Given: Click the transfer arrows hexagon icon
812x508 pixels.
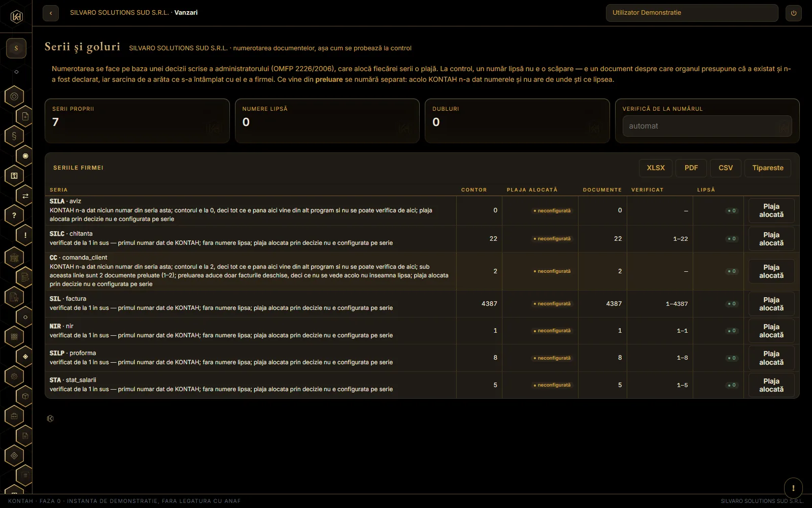Looking at the screenshot, I should click(x=25, y=196).
